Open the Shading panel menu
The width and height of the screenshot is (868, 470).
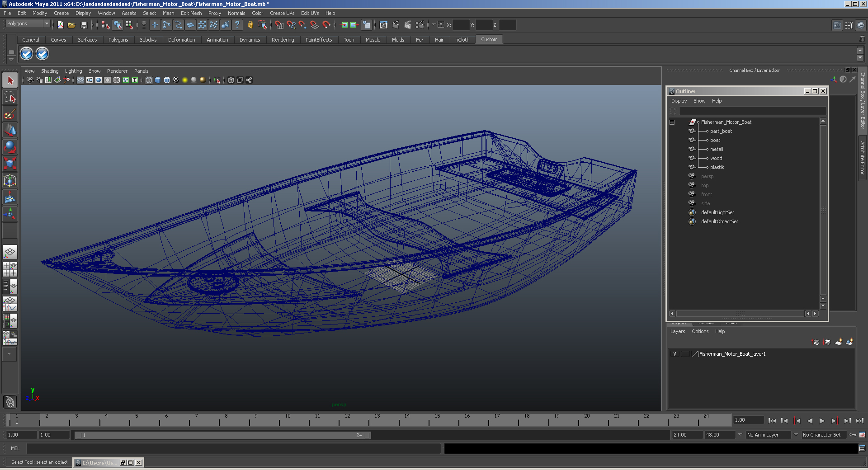(x=50, y=71)
